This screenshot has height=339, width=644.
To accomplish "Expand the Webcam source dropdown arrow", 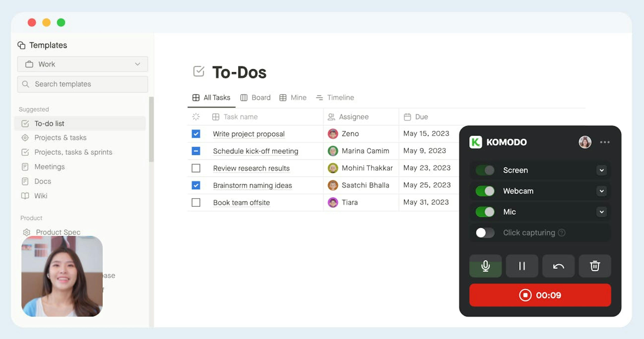I will (602, 191).
